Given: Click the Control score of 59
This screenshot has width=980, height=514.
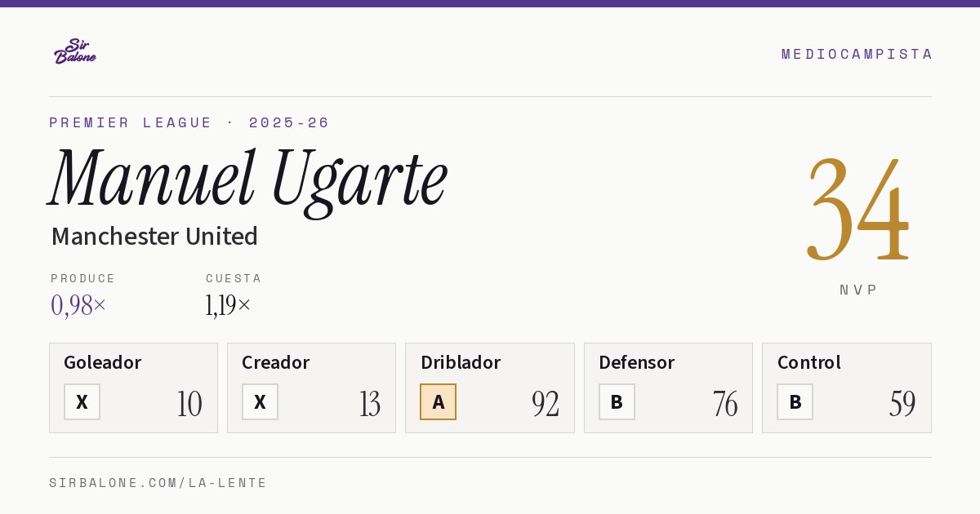Looking at the screenshot, I should [x=902, y=404].
